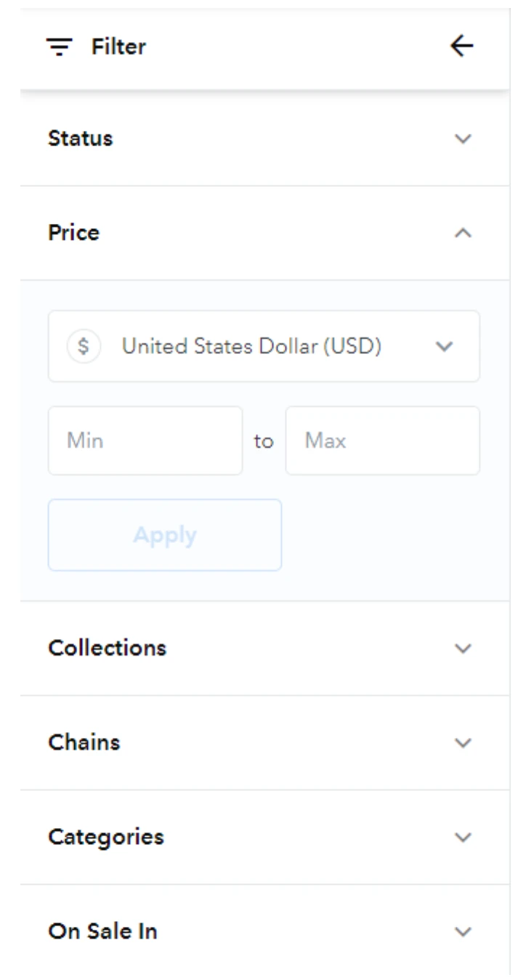Viewport: 526px width, 980px height.
Task: Select the Collections filter label
Action: [x=107, y=648]
